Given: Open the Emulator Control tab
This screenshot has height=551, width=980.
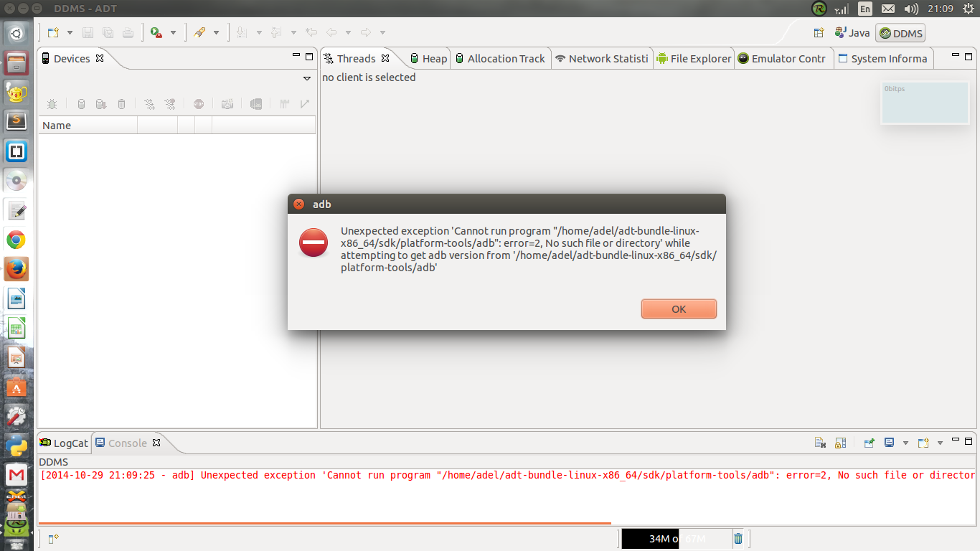Looking at the screenshot, I should 781,59.
